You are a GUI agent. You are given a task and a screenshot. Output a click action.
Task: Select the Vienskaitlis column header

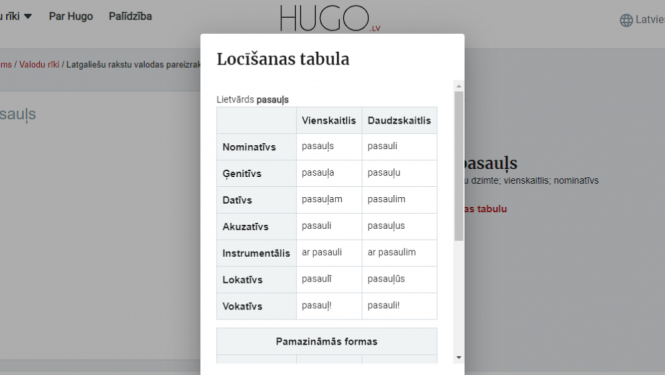coord(329,120)
